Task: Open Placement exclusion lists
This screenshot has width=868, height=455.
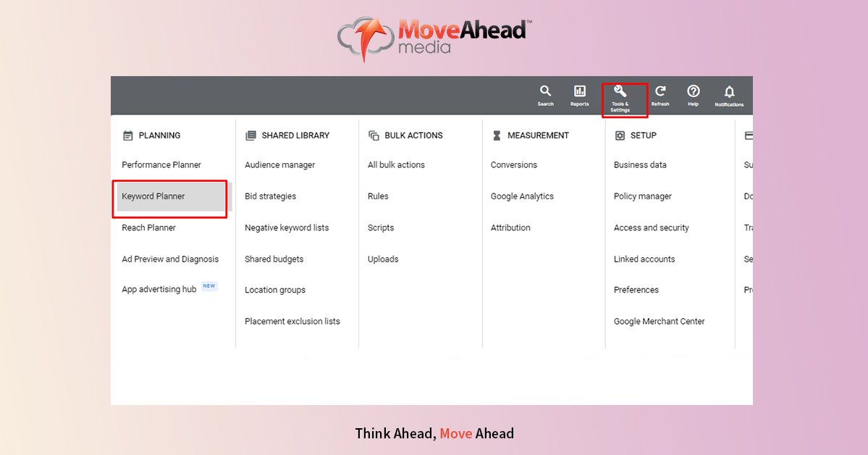Action: tap(292, 322)
